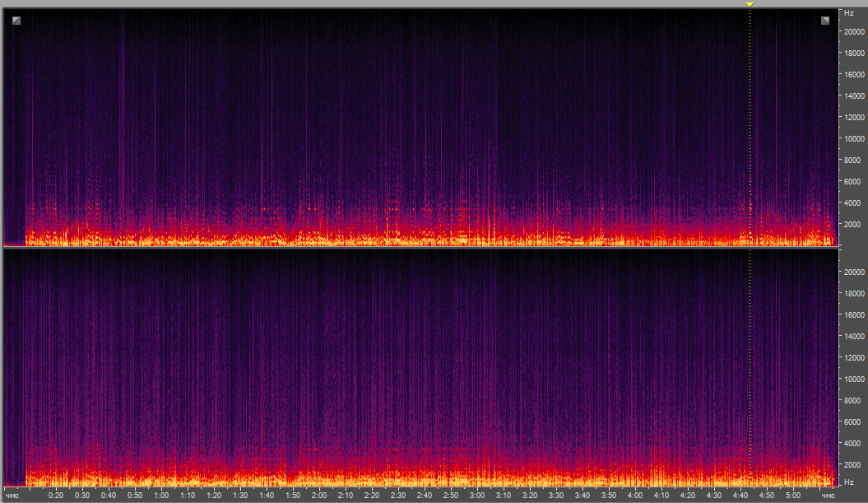Screen dimensions: 868x503
Task: Click 4000 on the upper channel frequency scale
Action: pyautogui.click(x=852, y=203)
